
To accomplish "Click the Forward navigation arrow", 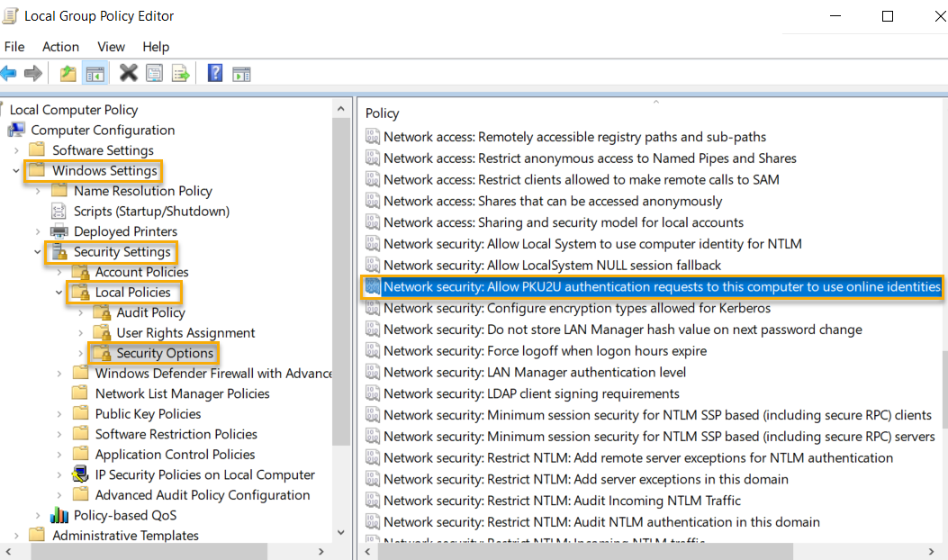I will (34, 73).
